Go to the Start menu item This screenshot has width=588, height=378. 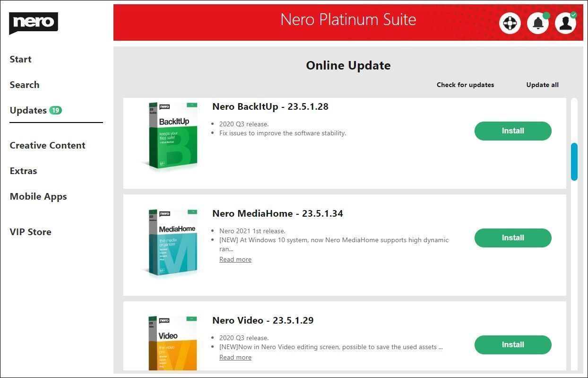point(20,59)
